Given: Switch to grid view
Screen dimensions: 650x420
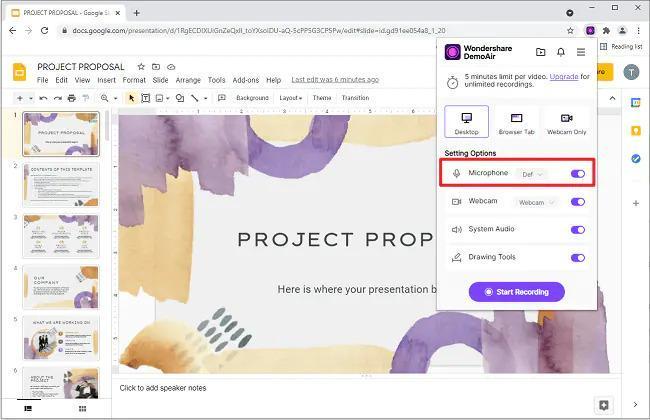Looking at the screenshot, I should click(x=82, y=408).
